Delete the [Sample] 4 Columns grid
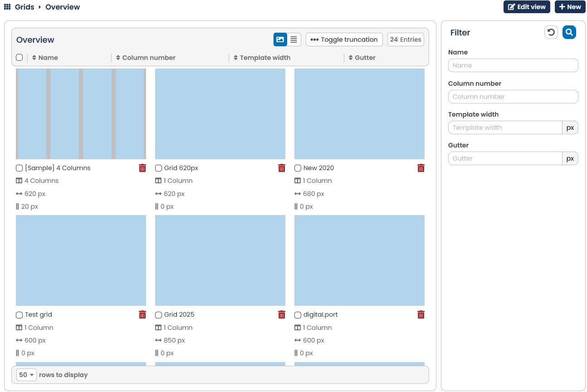This screenshot has height=392, width=587. coord(142,168)
